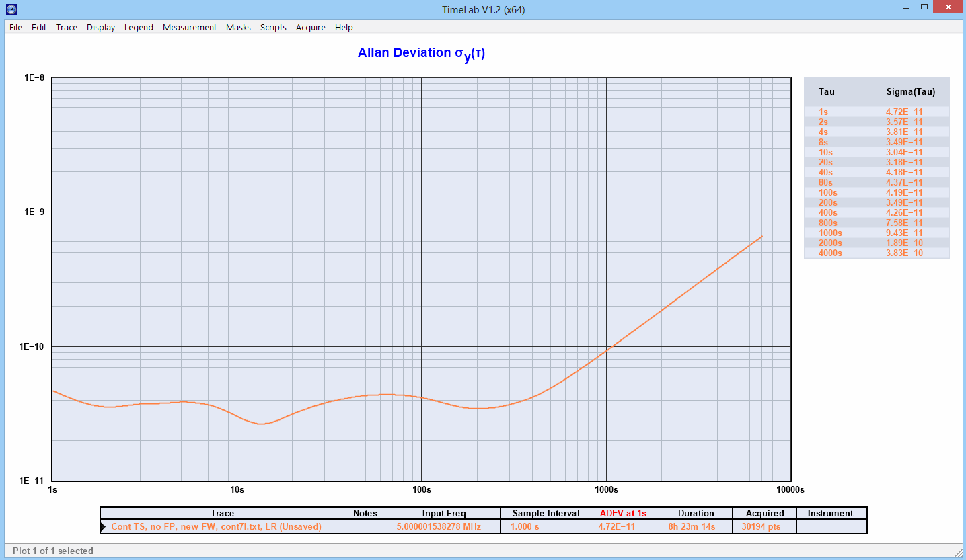Open the Acquire menu
This screenshot has height=560, width=966.
(x=311, y=28)
